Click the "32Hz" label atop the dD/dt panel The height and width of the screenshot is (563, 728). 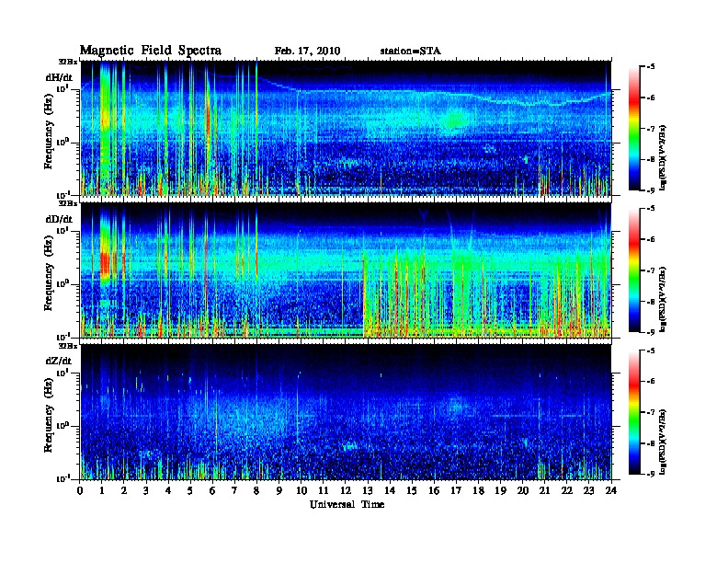pos(68,203)
